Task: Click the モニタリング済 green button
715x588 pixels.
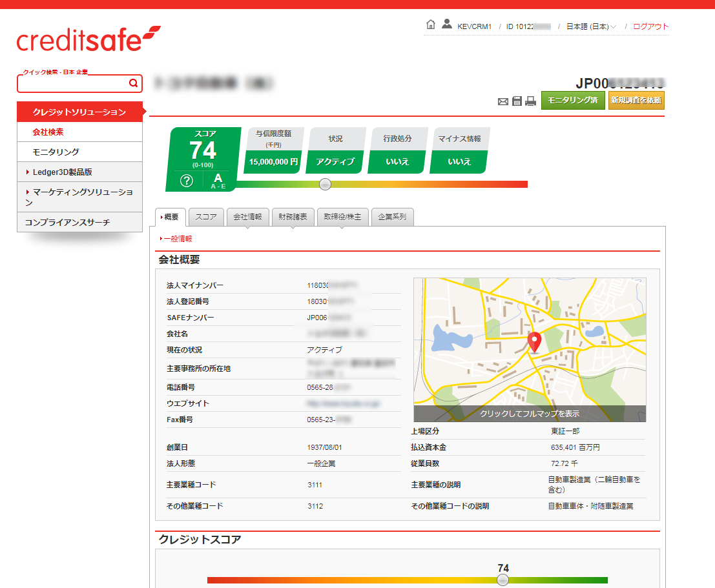Action: tap(573, 101)
